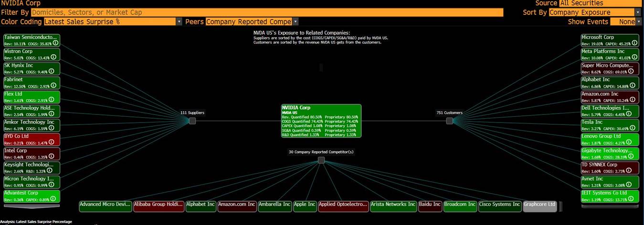Select Alphabet Inc competitor card
This screenshot has height=225, width=644.
(x=201, y=206)
